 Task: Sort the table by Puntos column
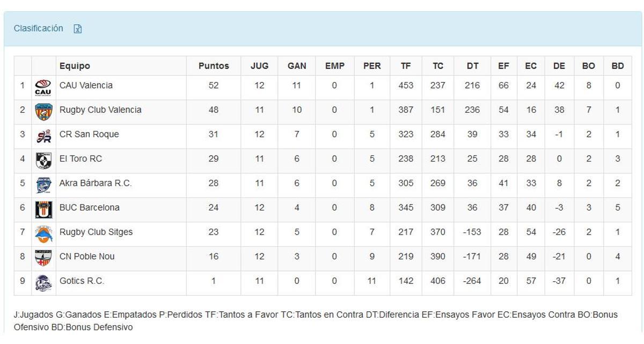click(x=214, y=65)
